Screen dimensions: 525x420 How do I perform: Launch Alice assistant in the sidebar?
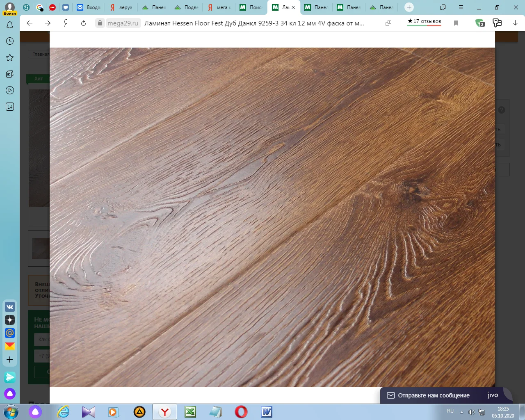[x=10, y=394]
